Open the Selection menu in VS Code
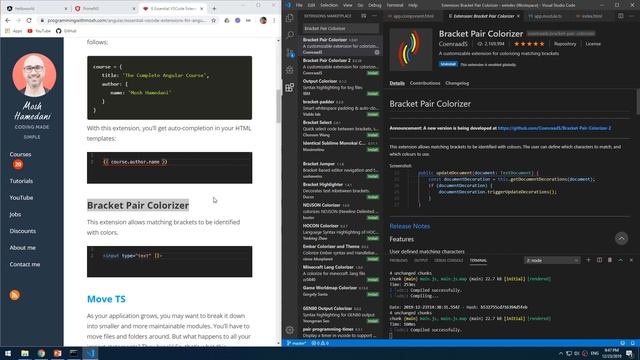Image resolution: width=640 pixels, height=360 pixels. (329, 5)
